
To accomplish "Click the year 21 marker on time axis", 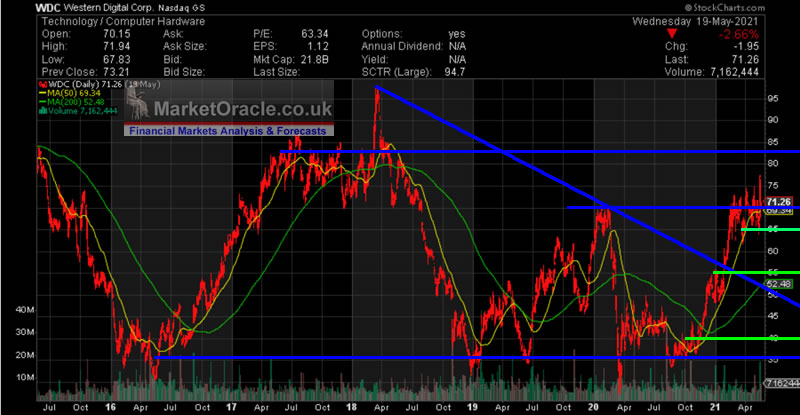I will tap(715, 407).
